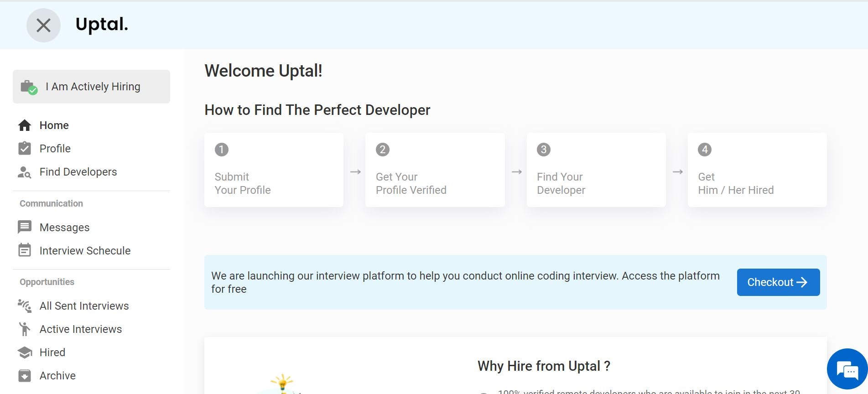
Task: Toggle the I Am Actively Hiring status
Action: (91, 87)
